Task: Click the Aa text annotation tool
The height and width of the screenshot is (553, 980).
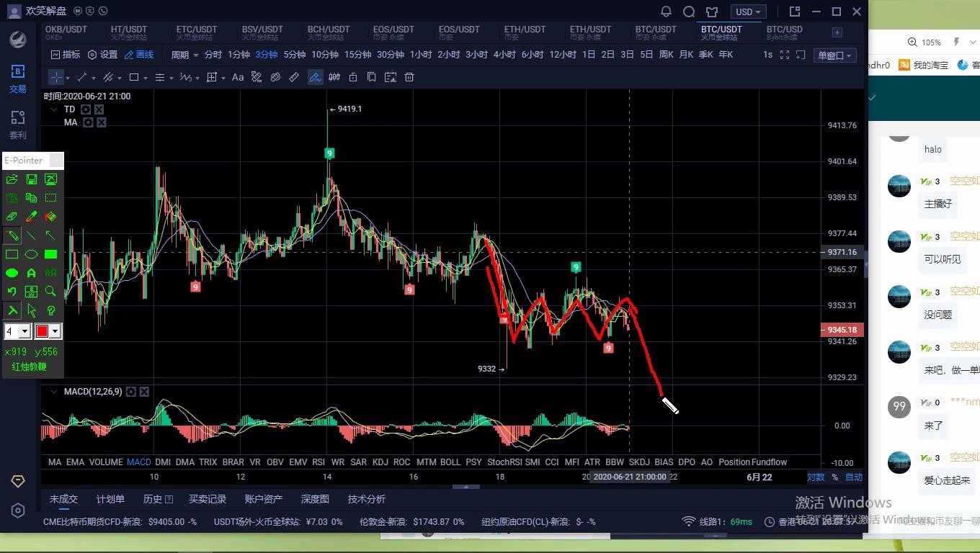Action: (x=238, y=77)
